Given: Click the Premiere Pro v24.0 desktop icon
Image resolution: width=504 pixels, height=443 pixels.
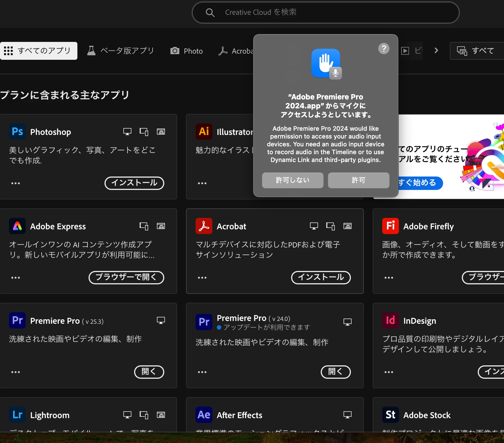Looking at the screenshot, I should click(x=348, y=322).
